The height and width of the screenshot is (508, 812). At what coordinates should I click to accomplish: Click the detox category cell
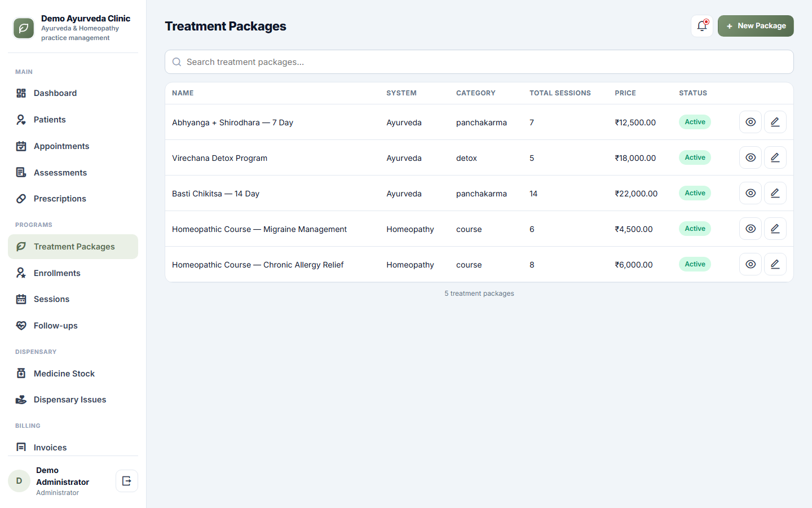(466, 158)
